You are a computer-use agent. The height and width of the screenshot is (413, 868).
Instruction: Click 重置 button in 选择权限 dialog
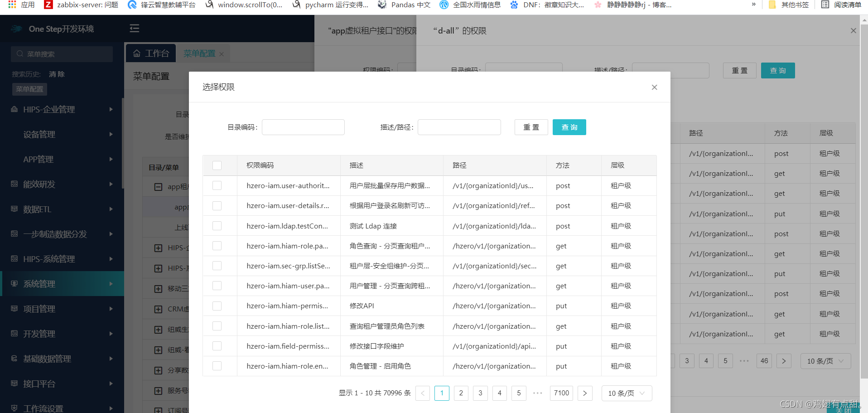531,127
